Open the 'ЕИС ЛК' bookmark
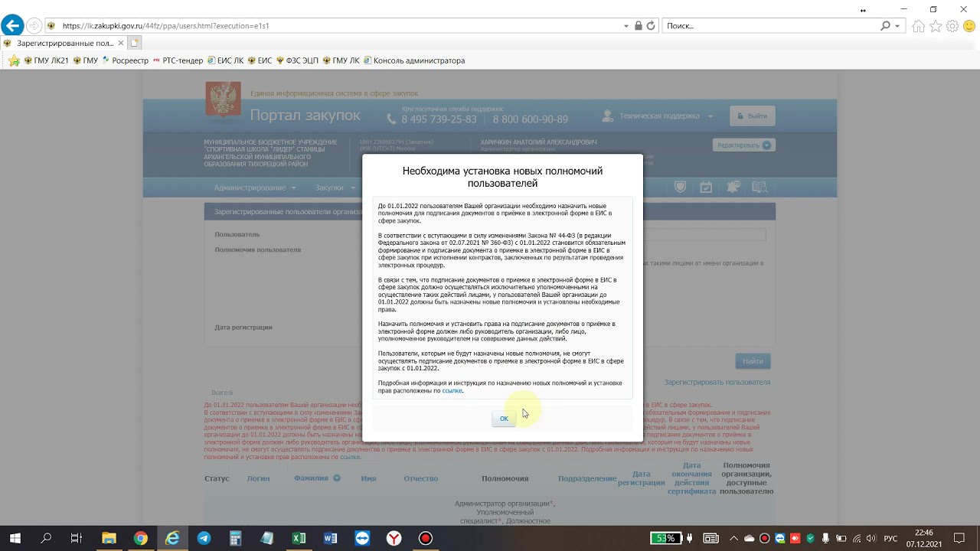The image size is (980, 551). point(225,60)
